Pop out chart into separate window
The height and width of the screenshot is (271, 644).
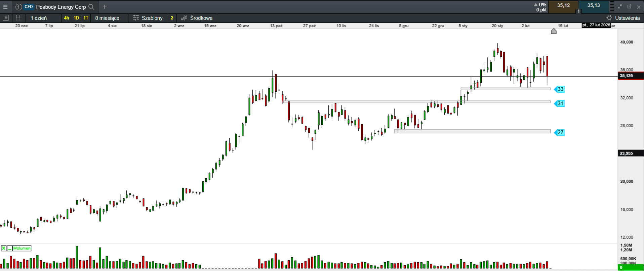629,7
